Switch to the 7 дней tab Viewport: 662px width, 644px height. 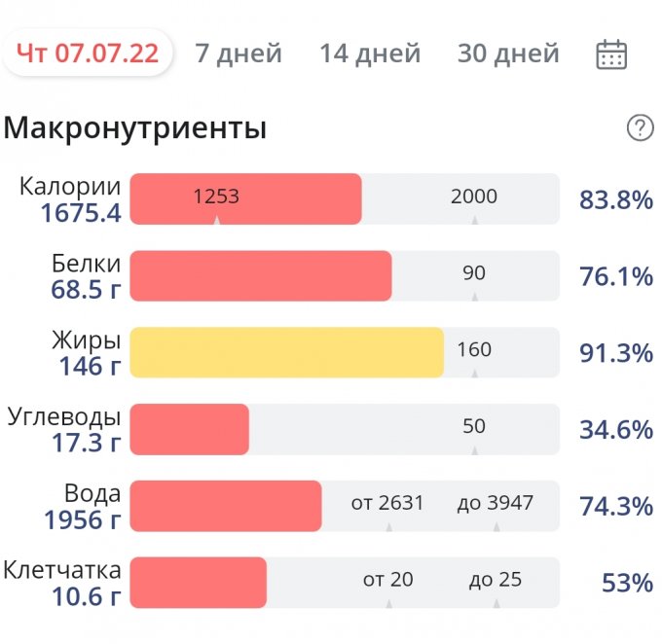point(239,53)
